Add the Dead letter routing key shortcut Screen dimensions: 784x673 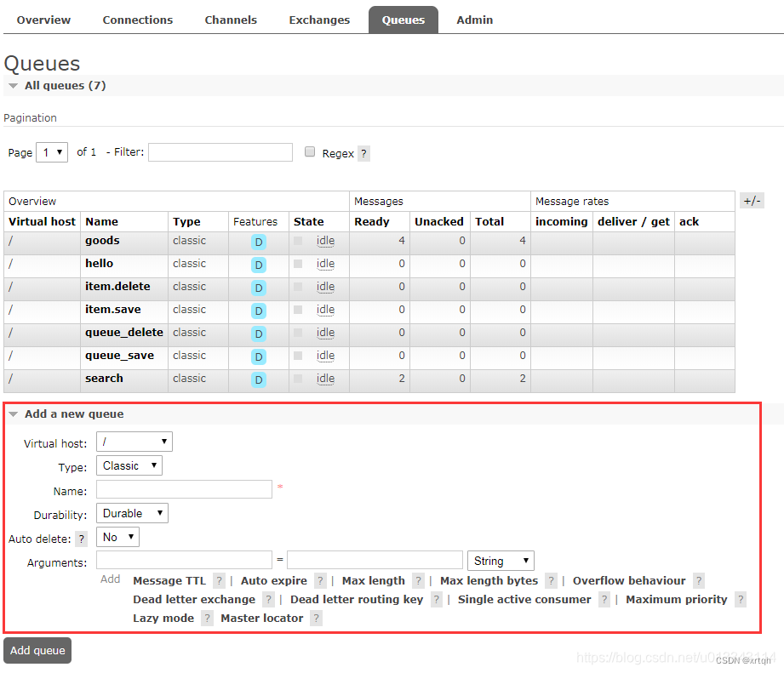(x=357, y=599)
